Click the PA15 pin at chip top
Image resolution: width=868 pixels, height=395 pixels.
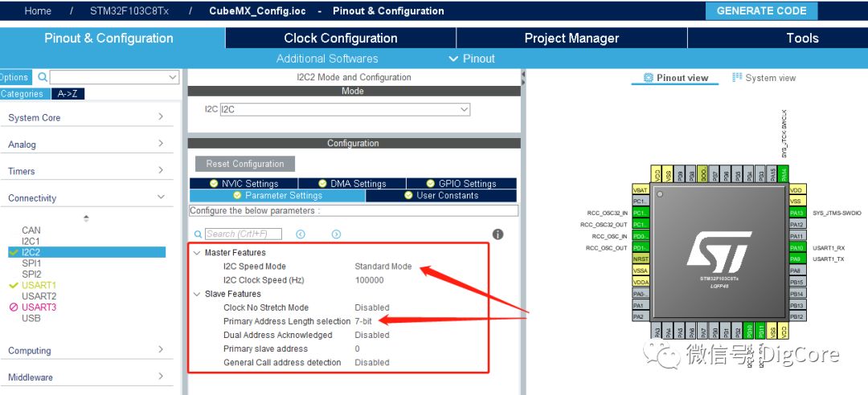tap(772, 173)
